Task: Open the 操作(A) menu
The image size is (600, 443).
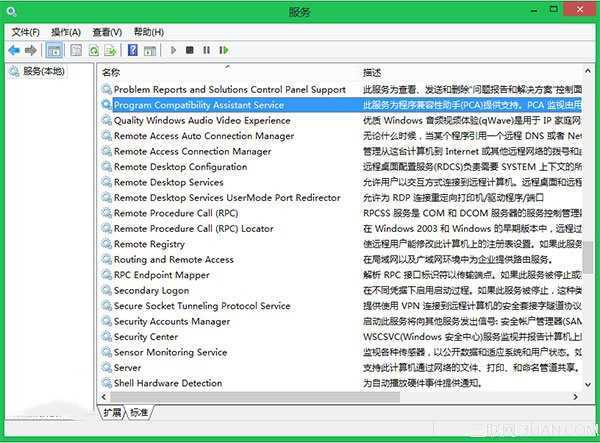Action: pyautogui.click(x=66, y=32)
